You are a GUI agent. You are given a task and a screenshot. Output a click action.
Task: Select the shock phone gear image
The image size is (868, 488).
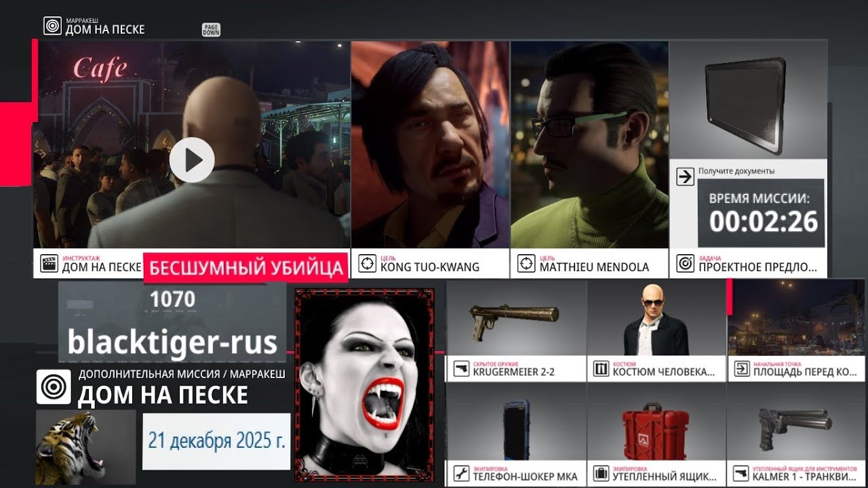(516, 423)
